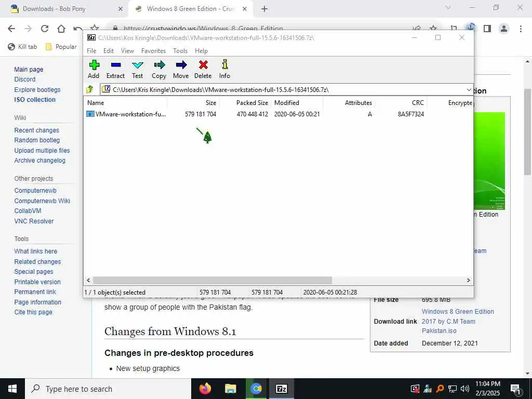Sort by the Size column header
This screenshot has height=399, width=532.
[x=193, y=103]
